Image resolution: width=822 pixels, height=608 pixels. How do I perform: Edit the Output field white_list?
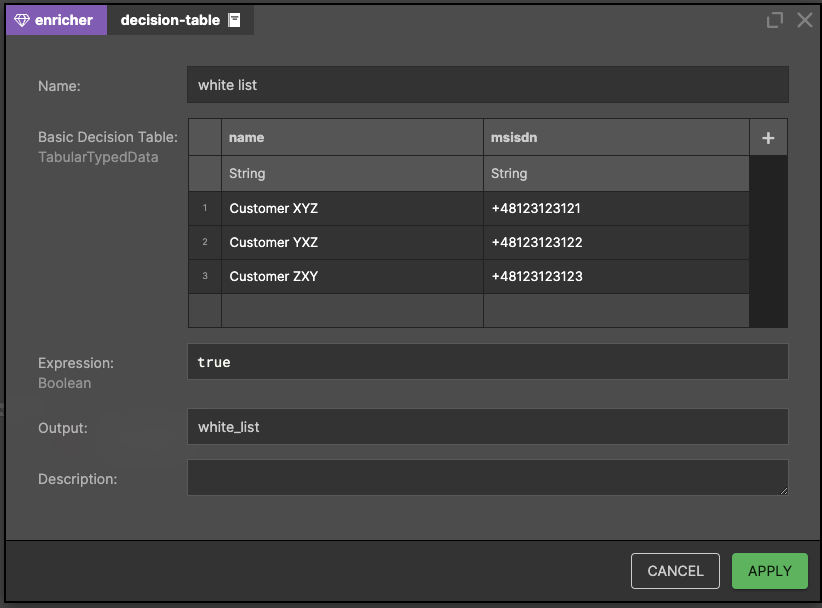tap(488, 427)
